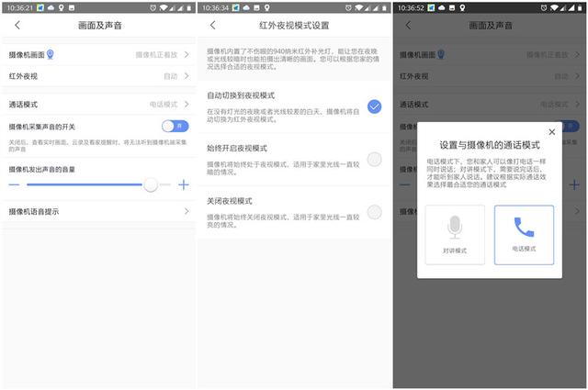Viewport: 588px width, 390px height.
Task: Go back from left 画面及声音 screen
Action: pos(17,25)
